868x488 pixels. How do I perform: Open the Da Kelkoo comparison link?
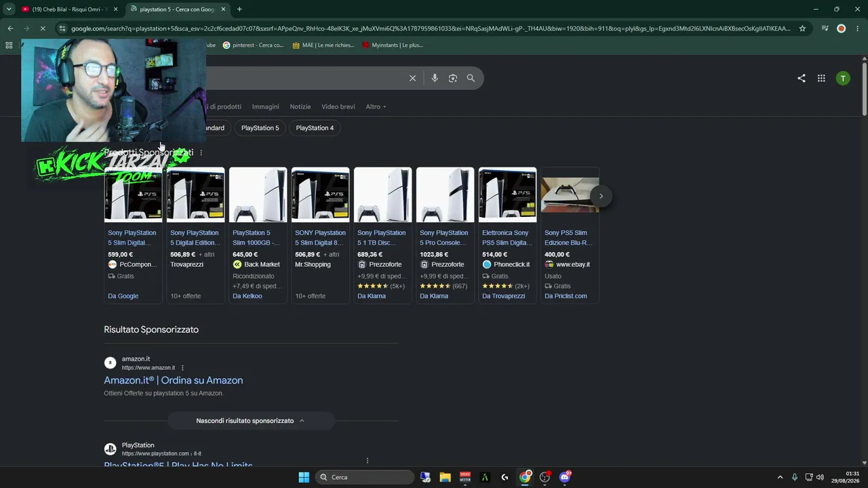click(x=248, y=296)
